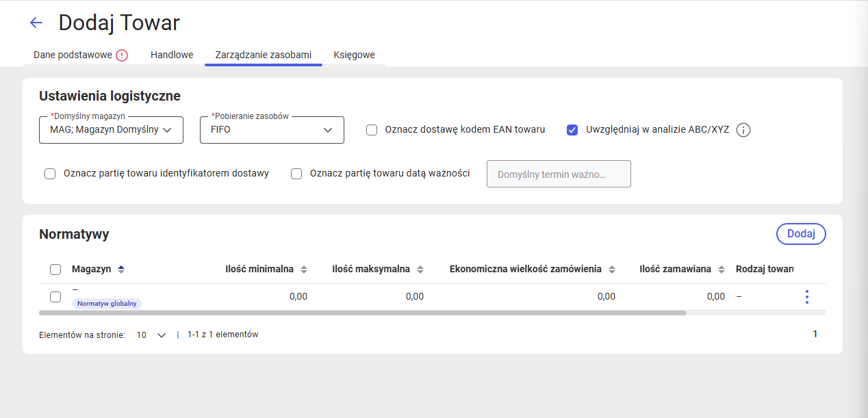
Task: Switch to the Handlowe tab
Action: tap(172, 55)
